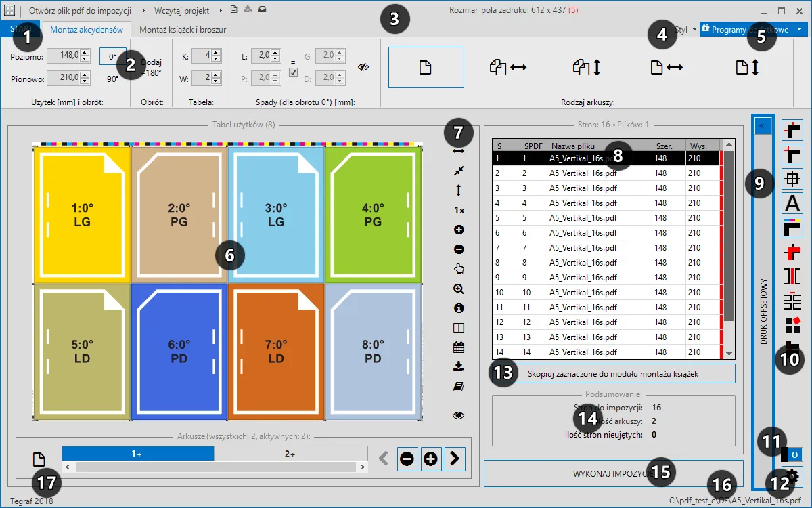Open the letter A text label tool
The width and height of the screenshot is (812, 508).
[792, 203]
